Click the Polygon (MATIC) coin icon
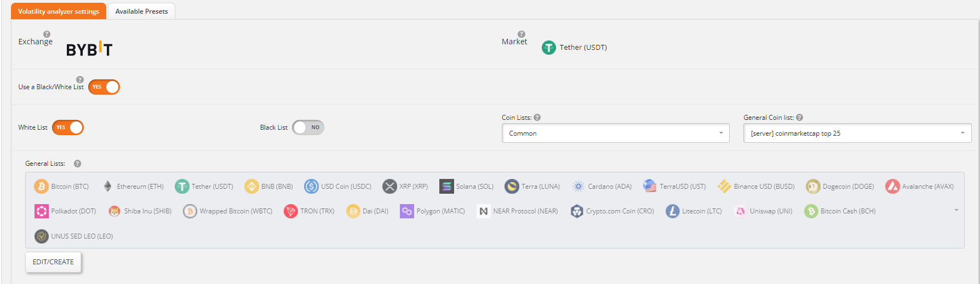980x284 pixels. tap(407, 211)
